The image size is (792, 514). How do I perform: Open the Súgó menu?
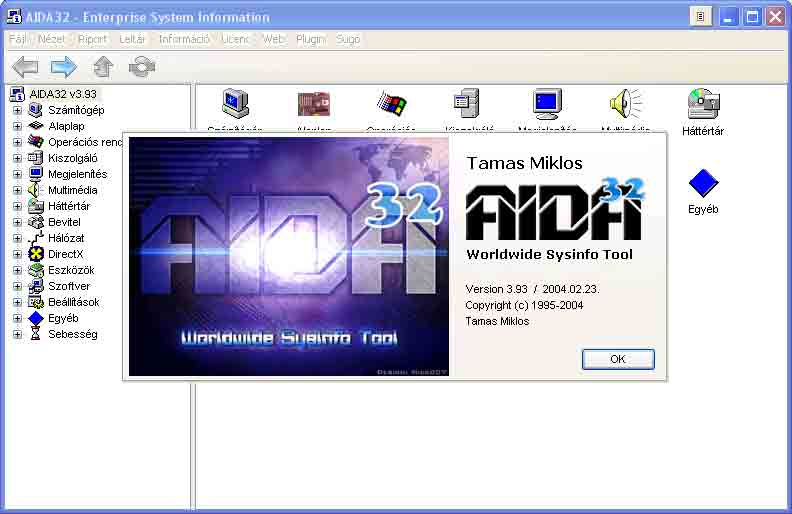click(348, 39)
